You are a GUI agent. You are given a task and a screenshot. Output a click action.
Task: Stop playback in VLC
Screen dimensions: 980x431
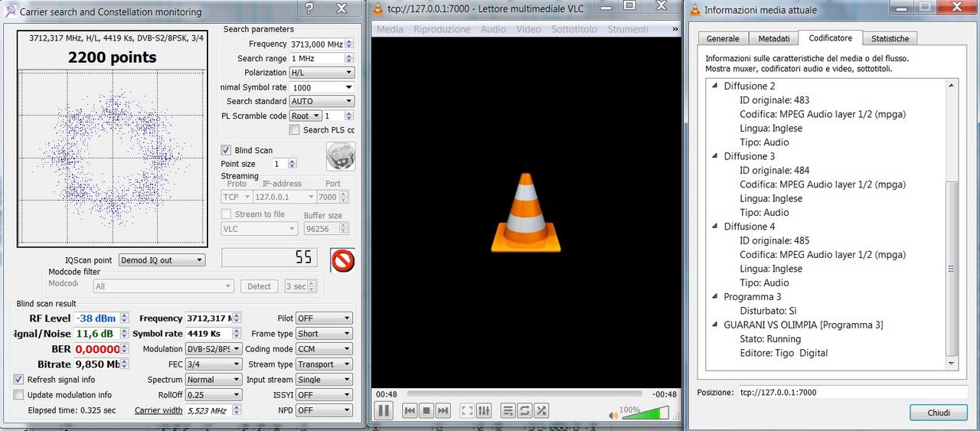[x=426, y=411]
